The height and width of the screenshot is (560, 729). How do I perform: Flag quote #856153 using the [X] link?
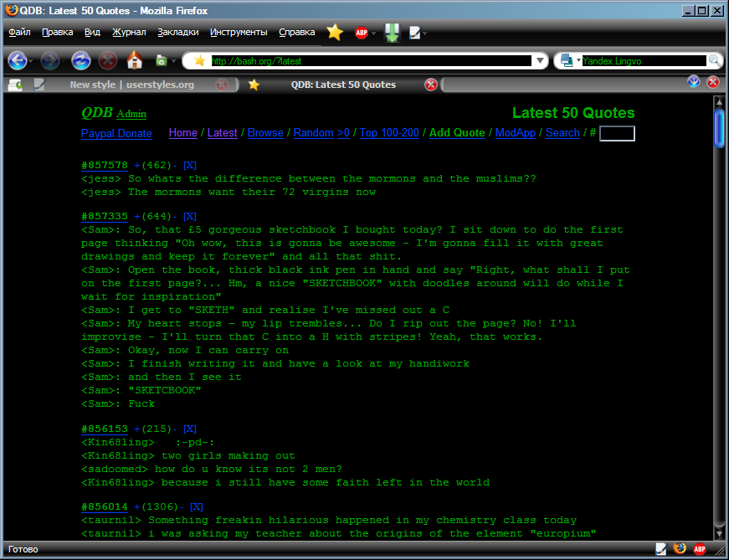coord(190,429)
